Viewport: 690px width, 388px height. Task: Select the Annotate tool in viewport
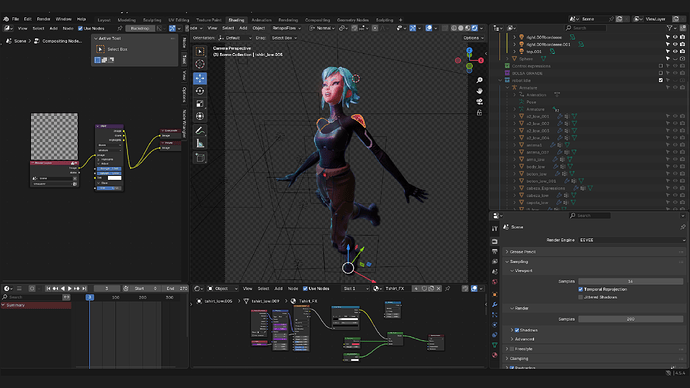click(x=200, y=131)
